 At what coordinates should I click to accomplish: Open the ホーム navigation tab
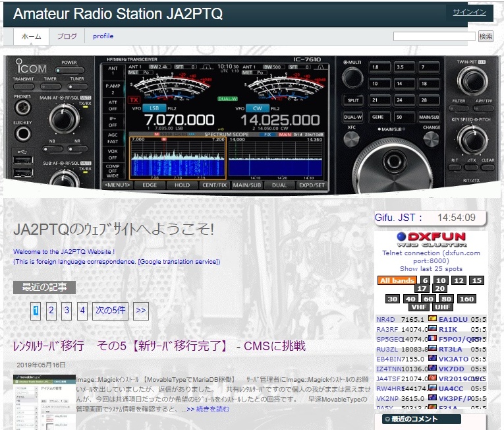click(31, 36)
